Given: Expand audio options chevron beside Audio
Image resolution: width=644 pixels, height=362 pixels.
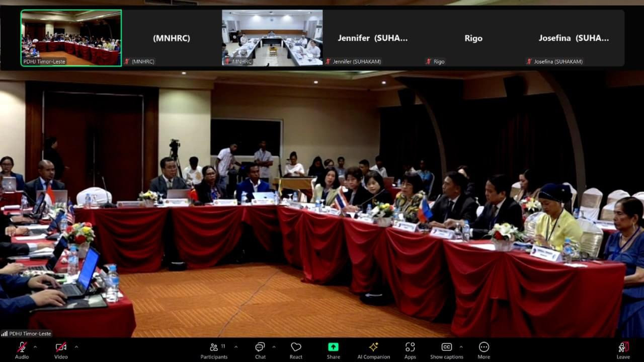Looking at the screenshot, I should [x=35, y=347].
